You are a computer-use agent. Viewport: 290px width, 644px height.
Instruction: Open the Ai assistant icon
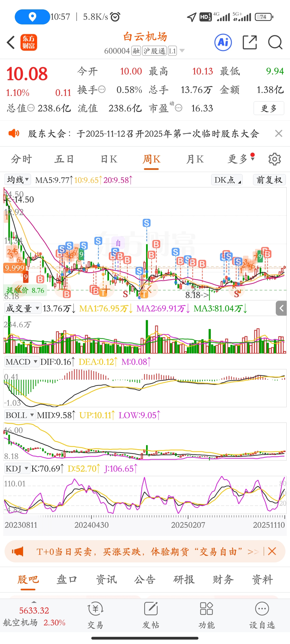click(x=223, y=42)
